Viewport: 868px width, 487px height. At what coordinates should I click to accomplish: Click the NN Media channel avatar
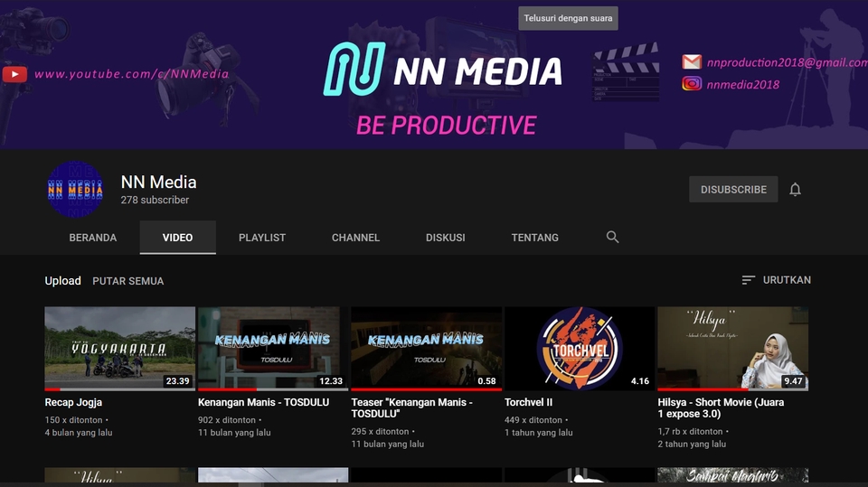click(x=75, y=189)
